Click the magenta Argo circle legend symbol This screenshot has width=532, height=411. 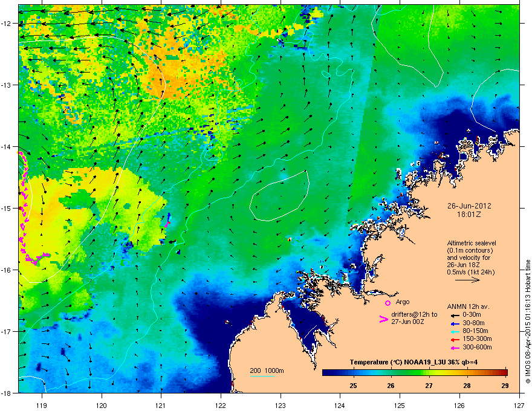pyautogui.click(x=388, y=303)
